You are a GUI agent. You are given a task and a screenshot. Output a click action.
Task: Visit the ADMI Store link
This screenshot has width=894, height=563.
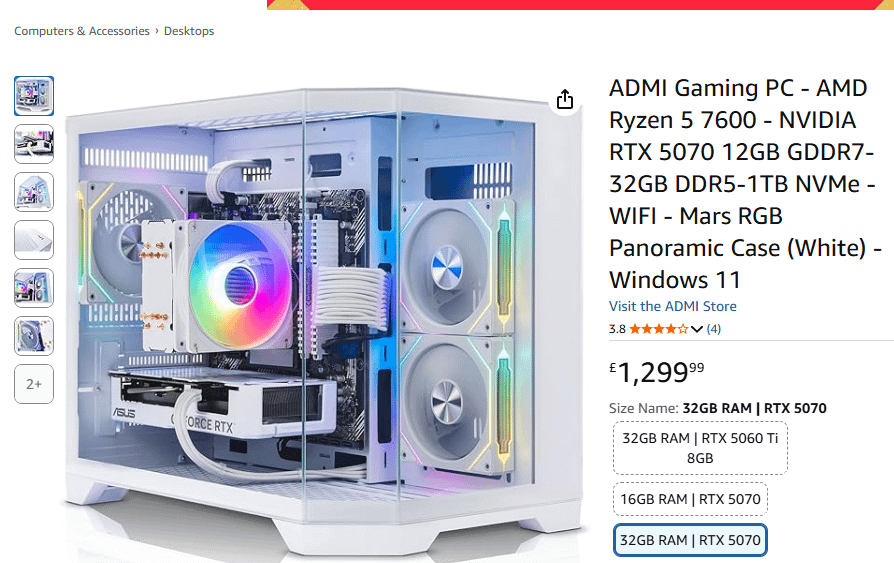click(673, 306)
